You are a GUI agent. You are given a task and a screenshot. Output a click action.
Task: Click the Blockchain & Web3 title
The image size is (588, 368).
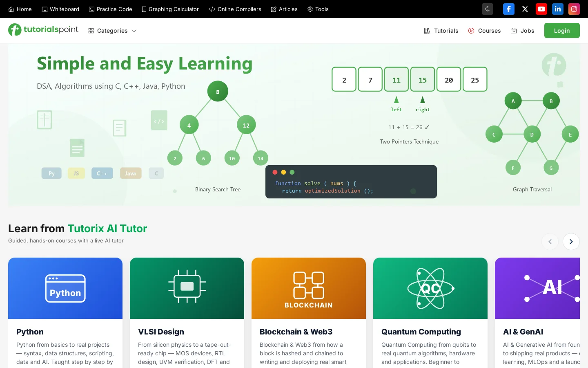(296, 332)
